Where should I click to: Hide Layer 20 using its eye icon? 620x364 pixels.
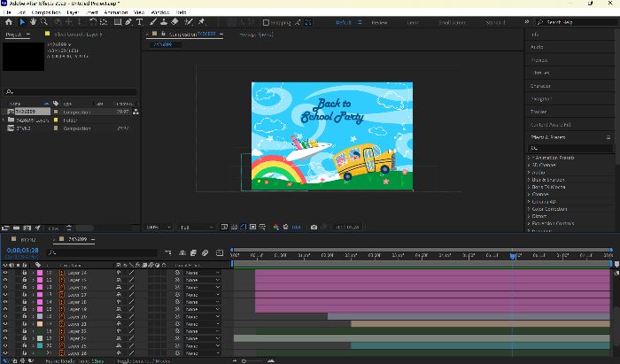click(5, 316)
